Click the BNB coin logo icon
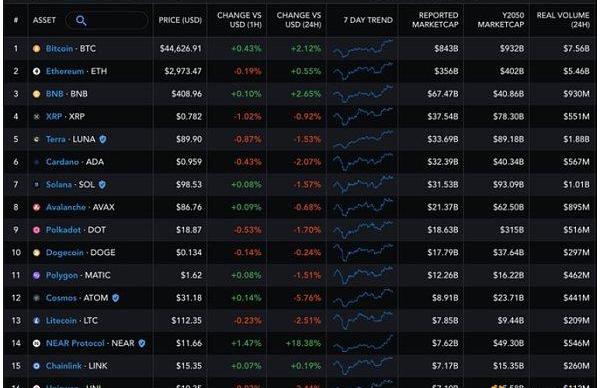600x388 pixels. [x=36, y=94]
